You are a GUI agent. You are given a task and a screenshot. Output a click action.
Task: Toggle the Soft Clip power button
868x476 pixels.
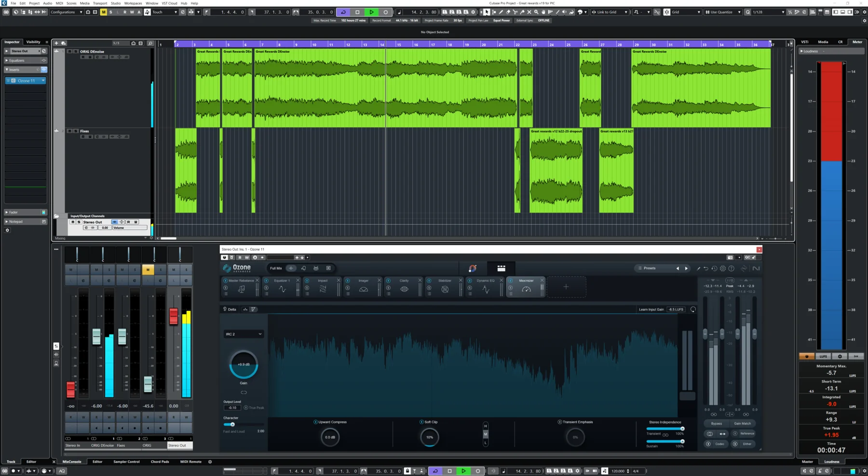421,422
